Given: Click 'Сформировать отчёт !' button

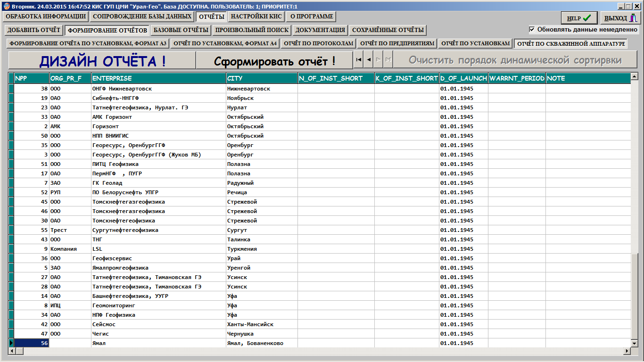Looking at the screenshot, I should [274, 60].
